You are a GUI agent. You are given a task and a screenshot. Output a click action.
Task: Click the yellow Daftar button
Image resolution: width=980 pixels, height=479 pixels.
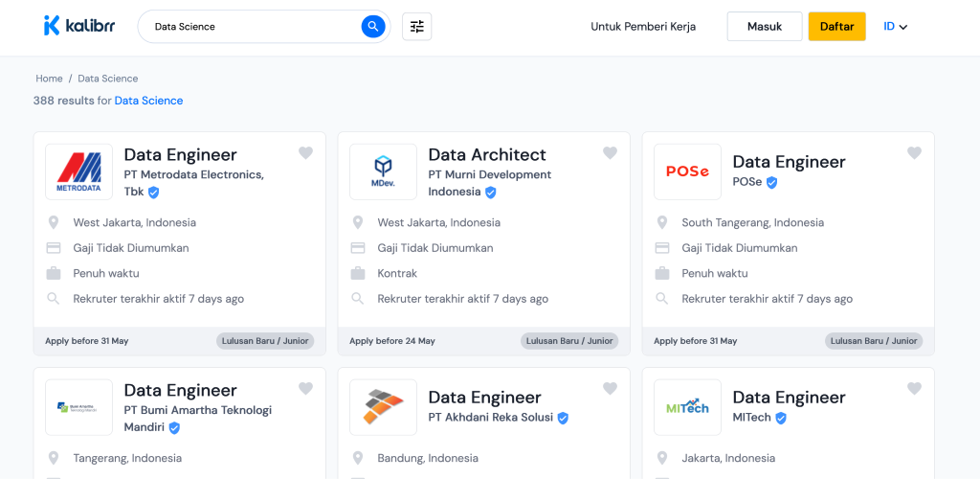tap(836, 26)
